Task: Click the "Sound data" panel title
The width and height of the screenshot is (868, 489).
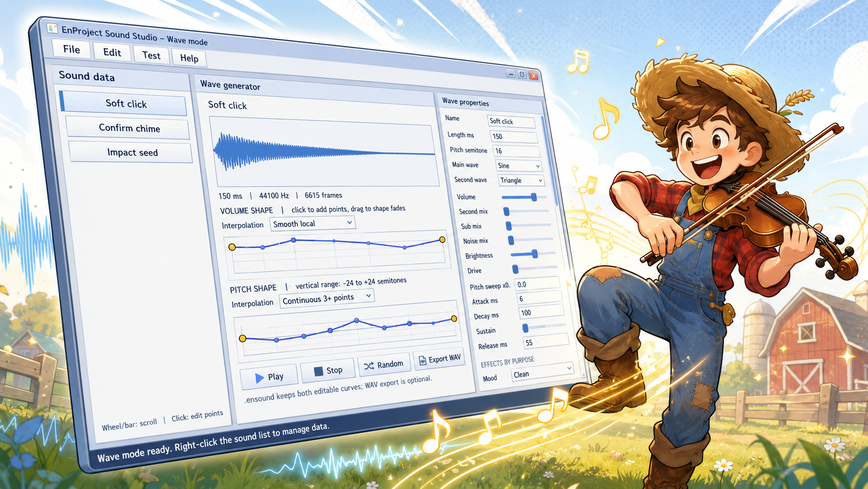Action: pyautogui.click(x=87, y=76)
